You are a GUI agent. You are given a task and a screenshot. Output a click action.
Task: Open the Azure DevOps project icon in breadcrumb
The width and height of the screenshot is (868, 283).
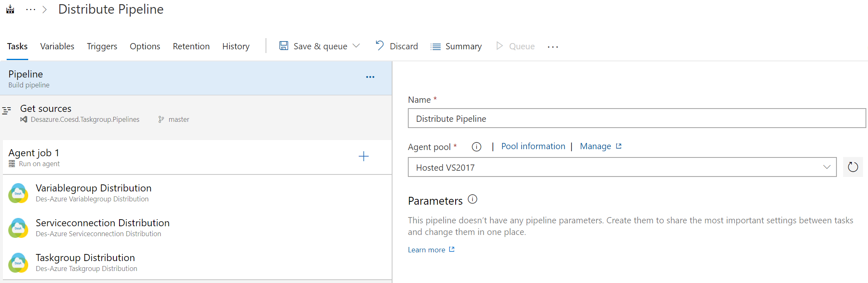(x=10, y=9)
